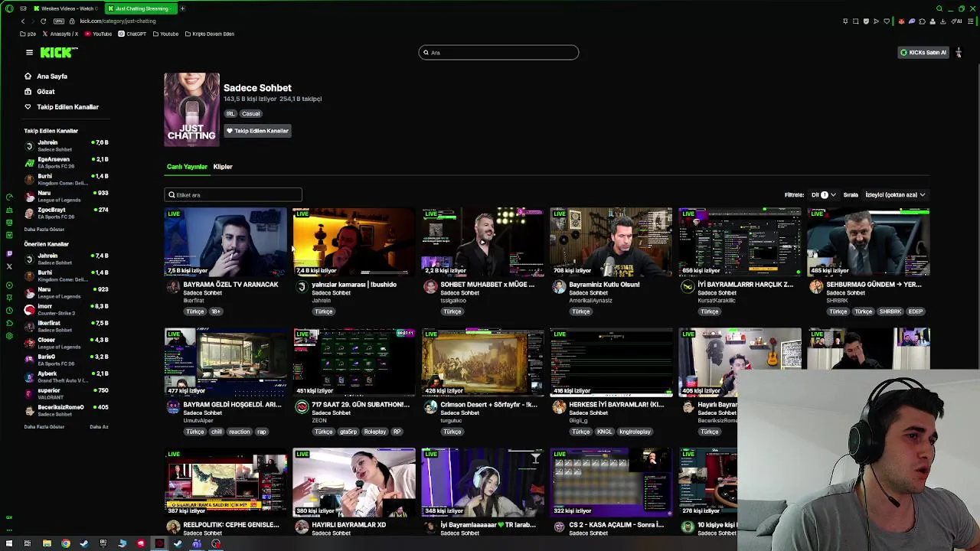Open imorr channel in recommended list
The width and height of the screenshot is (980, 551).
[67, 309]
